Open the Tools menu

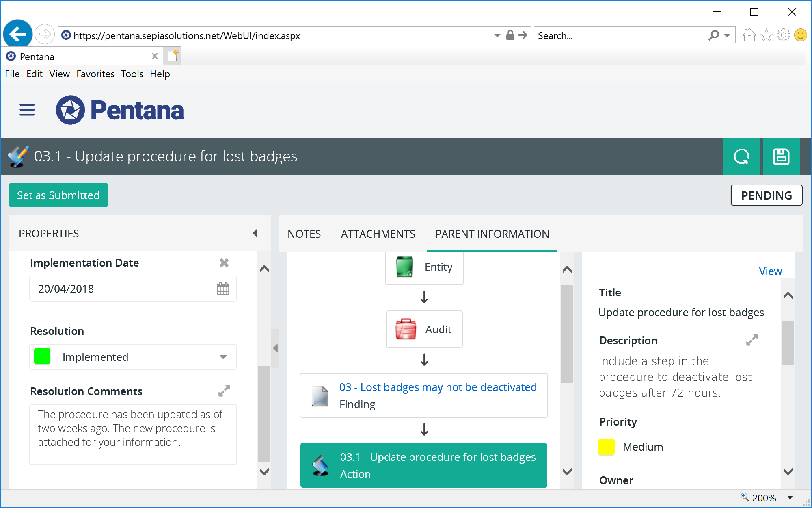coord(132,74)
